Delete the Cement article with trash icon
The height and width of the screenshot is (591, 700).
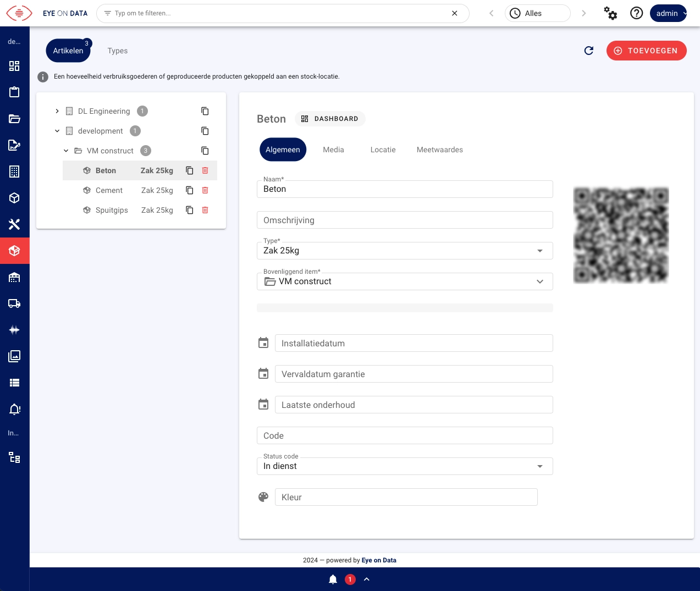coord(205,190)
